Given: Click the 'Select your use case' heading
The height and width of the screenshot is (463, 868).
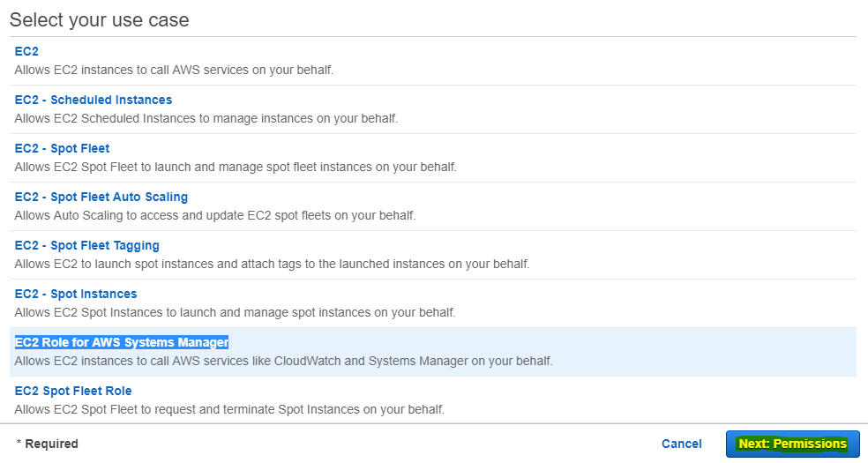Looking at the screenshot, I should click(100, 20).
